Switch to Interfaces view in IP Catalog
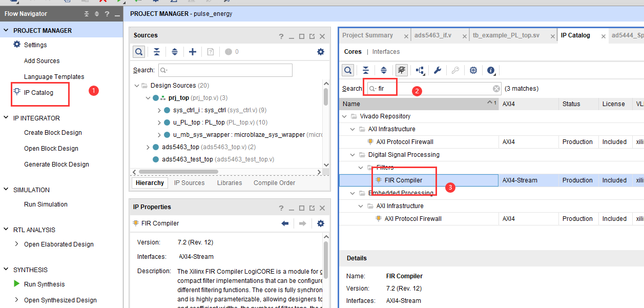The width and height of the screenshot is (644, 308). (386, 52)
